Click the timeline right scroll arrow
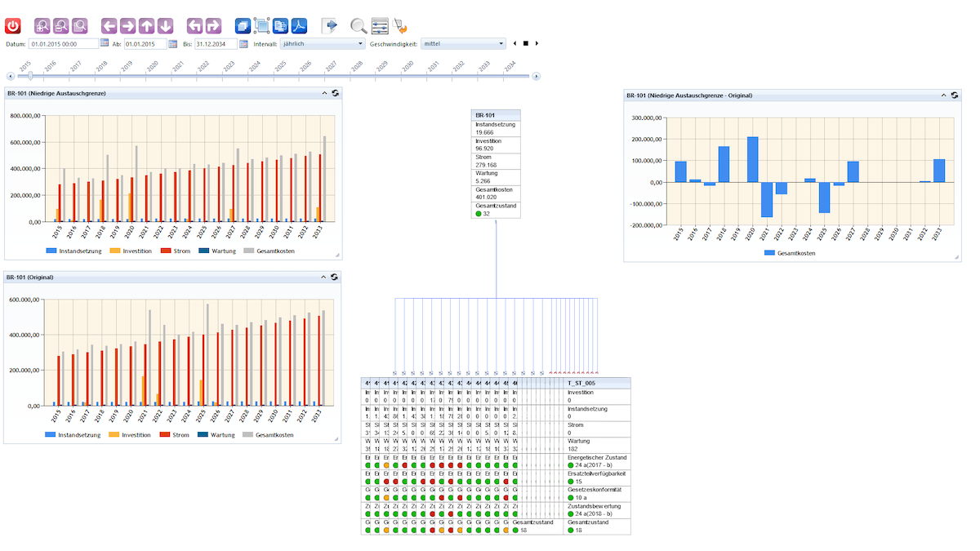The height and width of the screenshot is (551, 980). [536, 76]
